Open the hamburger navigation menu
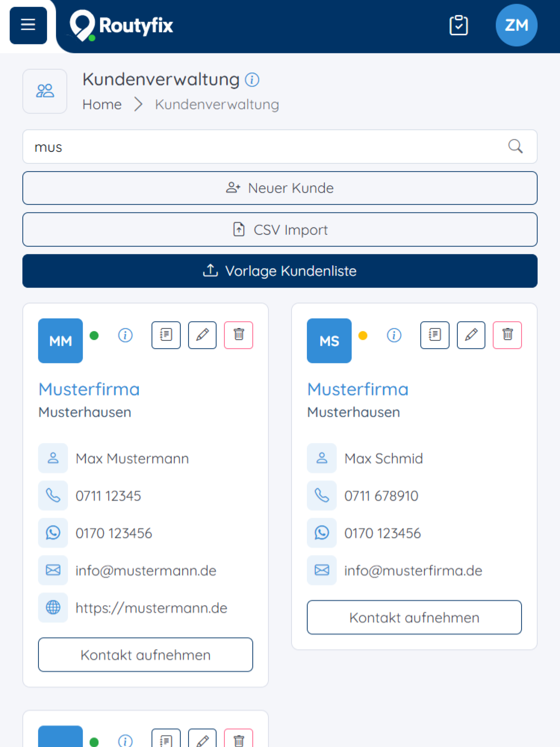The width and height of the screenshot is (560, 747). pyautogui.click(x=28, y=25)
